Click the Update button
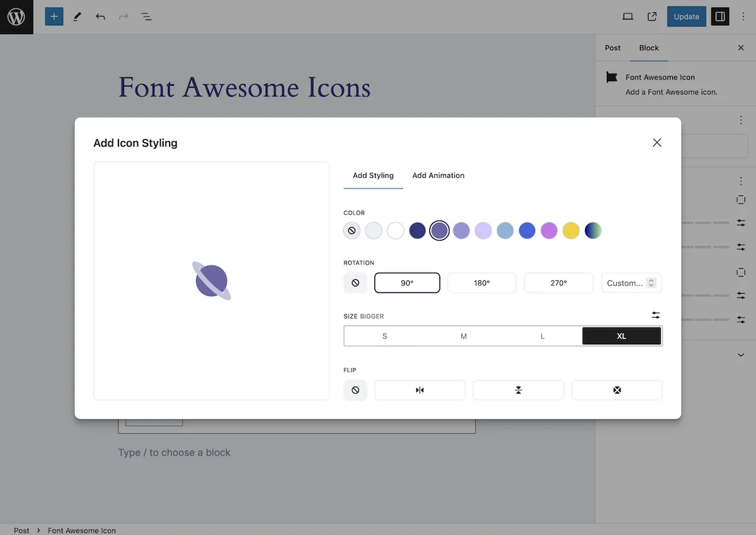Screen dimensions: 756x535 click(x=686, y=17)
